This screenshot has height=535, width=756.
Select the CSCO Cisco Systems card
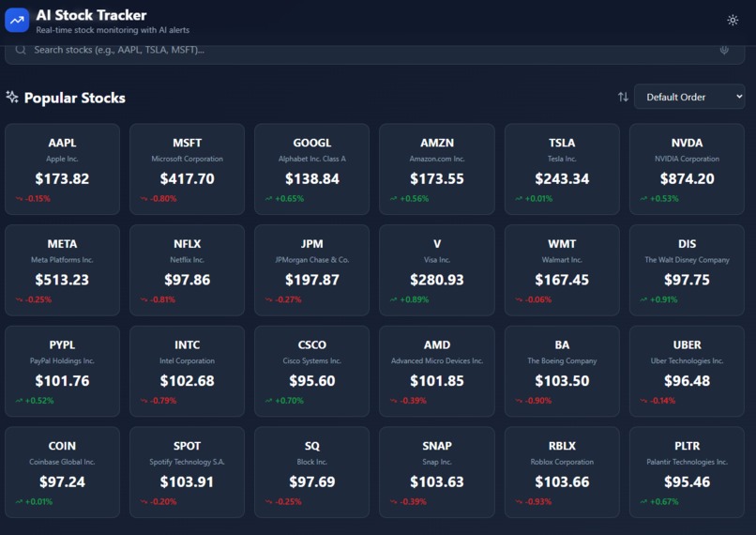click(312, 371)
